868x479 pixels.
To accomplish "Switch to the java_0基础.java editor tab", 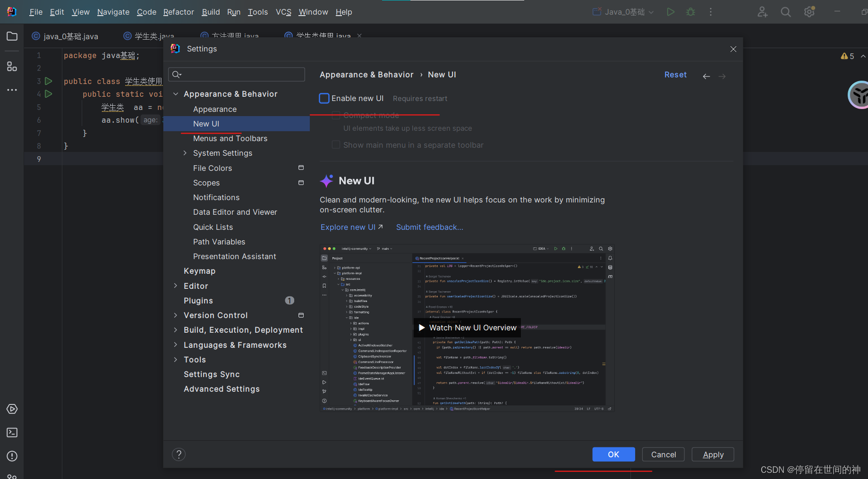I will pos(65,36).
